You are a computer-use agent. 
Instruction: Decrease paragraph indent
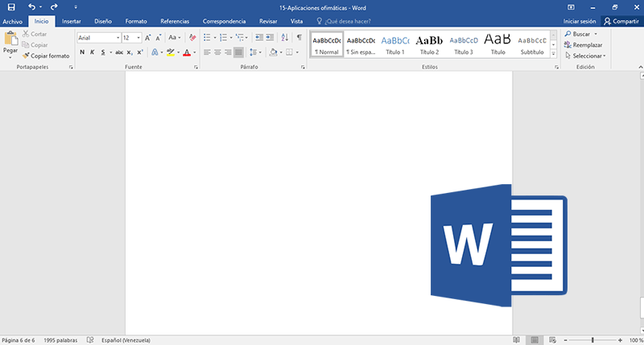click(259, 38)
